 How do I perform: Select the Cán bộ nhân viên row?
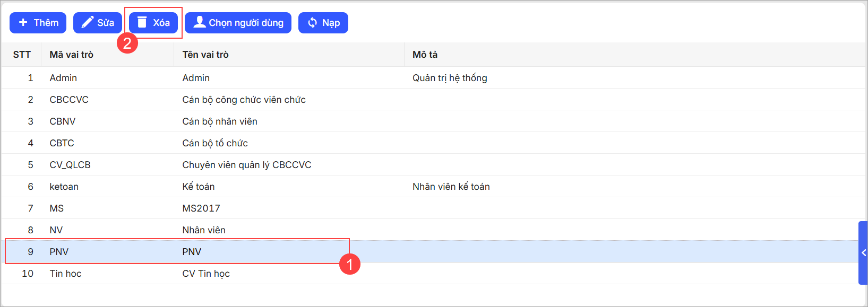pyautogui.click(x=220, y=121)
